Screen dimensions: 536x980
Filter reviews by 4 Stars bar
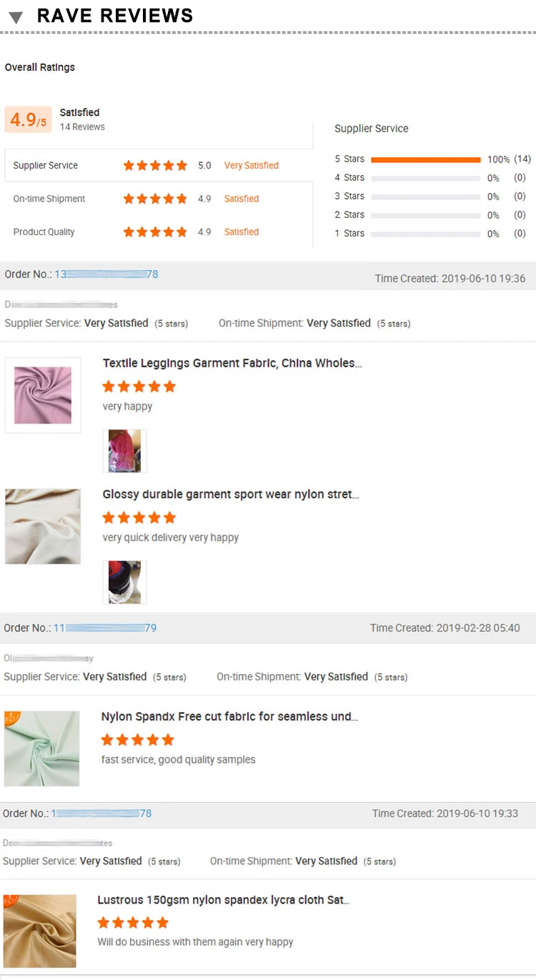[425, 178]
